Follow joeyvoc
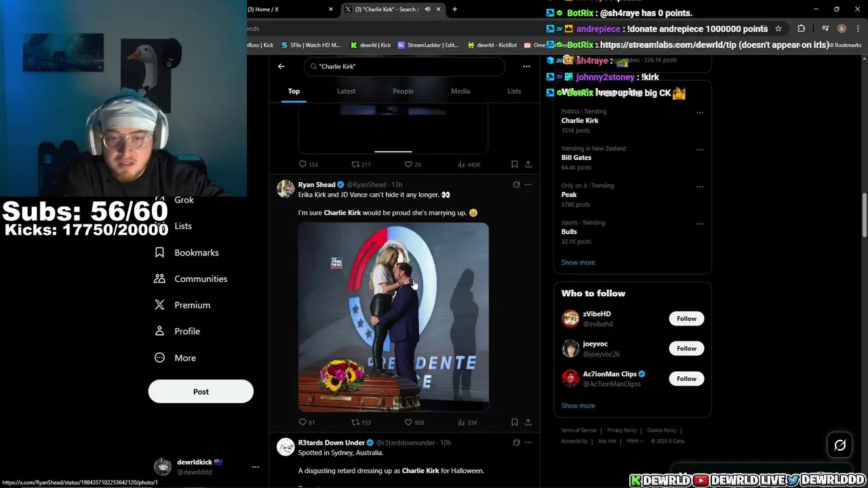The image size is (868, 488). (x=686, y=348)
